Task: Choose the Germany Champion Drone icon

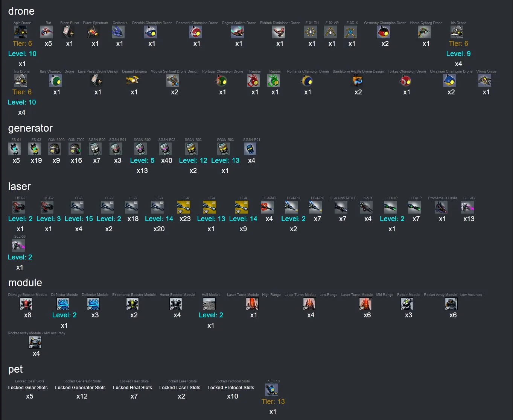Action: click(384, 32)
